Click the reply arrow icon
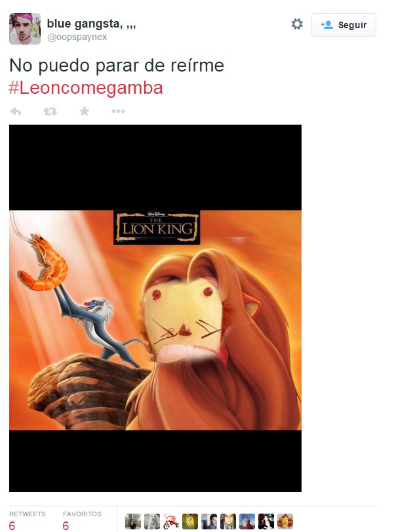The height and width of the screenshot is (532, 394). pyautogui.click(x=16, y=111)
